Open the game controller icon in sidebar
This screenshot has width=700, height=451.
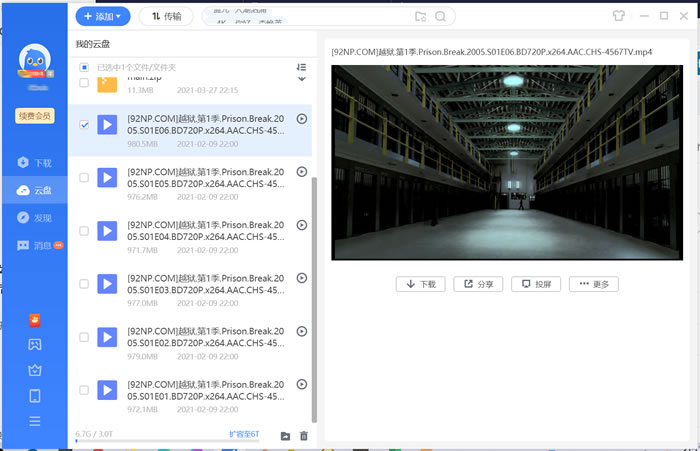click(35, 344)
